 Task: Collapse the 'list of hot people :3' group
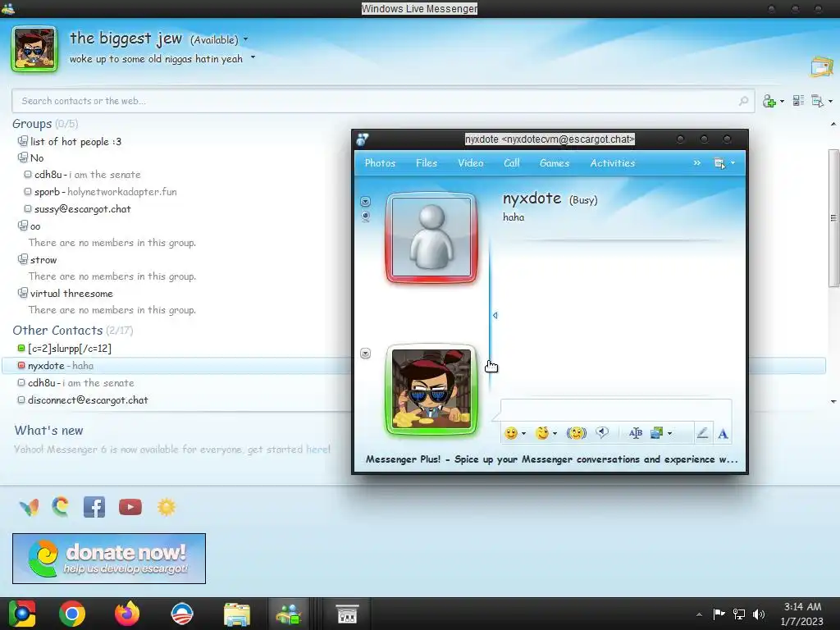[22, 141]
